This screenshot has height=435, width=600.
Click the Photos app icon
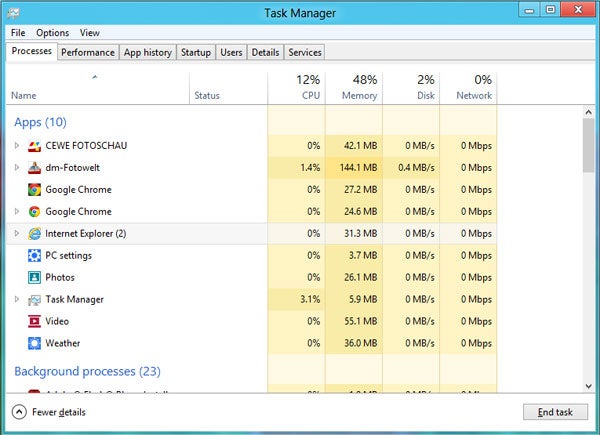[34, 278]
